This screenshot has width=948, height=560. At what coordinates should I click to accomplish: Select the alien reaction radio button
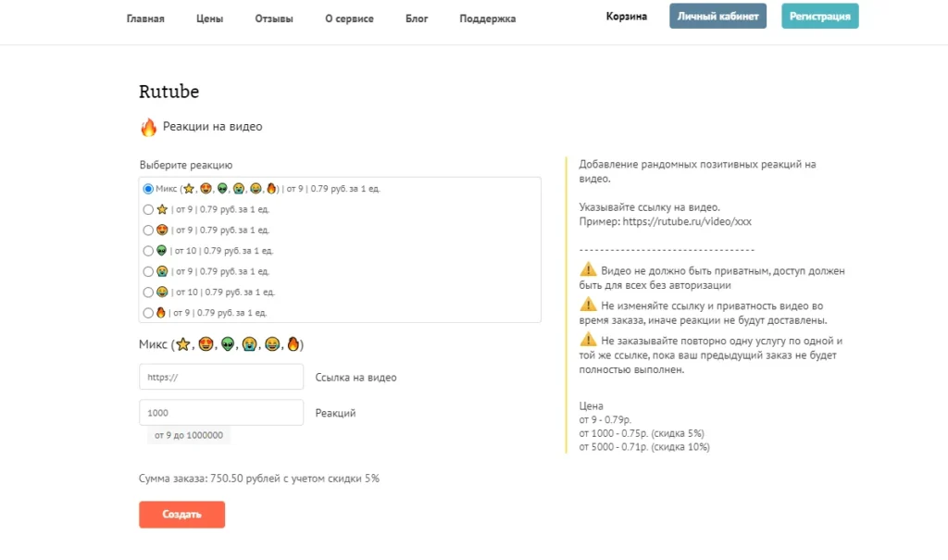coord(148,250)
